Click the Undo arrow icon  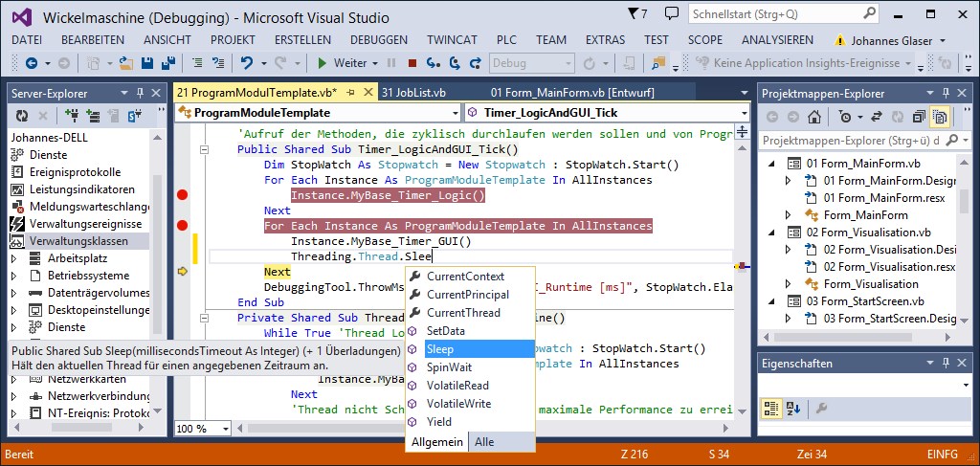tap(247, 63)
